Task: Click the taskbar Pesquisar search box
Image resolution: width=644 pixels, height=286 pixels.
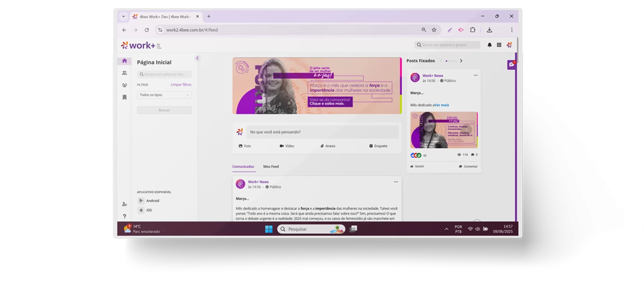Action: coord(311,229)
